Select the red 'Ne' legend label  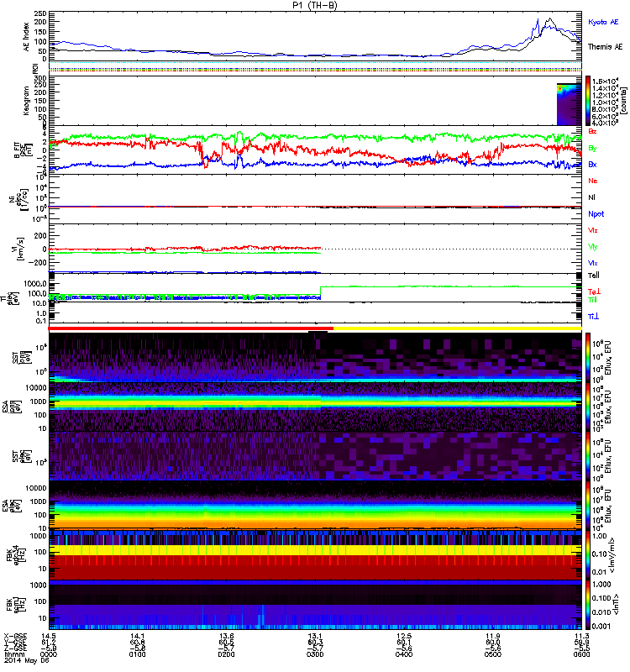pyautogui.click(x=593, y=181)
